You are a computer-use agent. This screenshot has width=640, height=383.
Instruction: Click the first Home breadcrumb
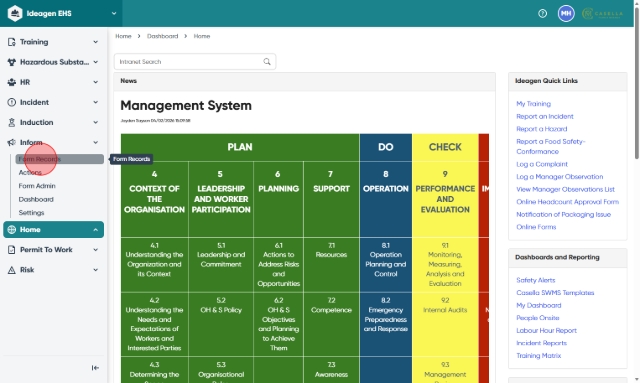pos(123,36)
